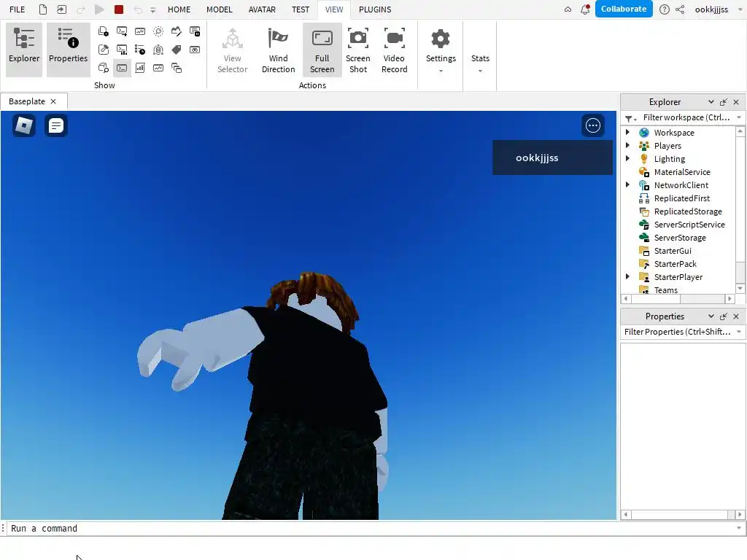The image size is (747, 560).
Task: Toggle the Explorer panel button in the ribbon
Action: (x=24, y=50)
